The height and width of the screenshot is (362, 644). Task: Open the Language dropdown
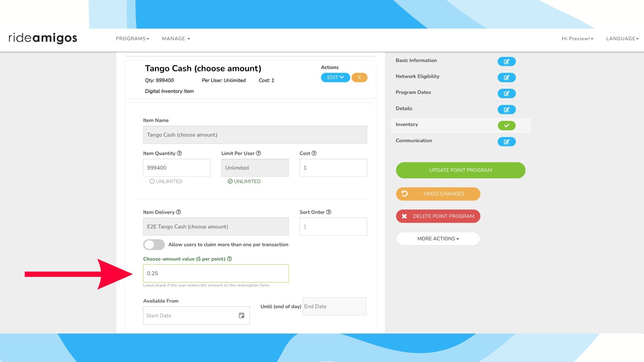pos(622,39)
